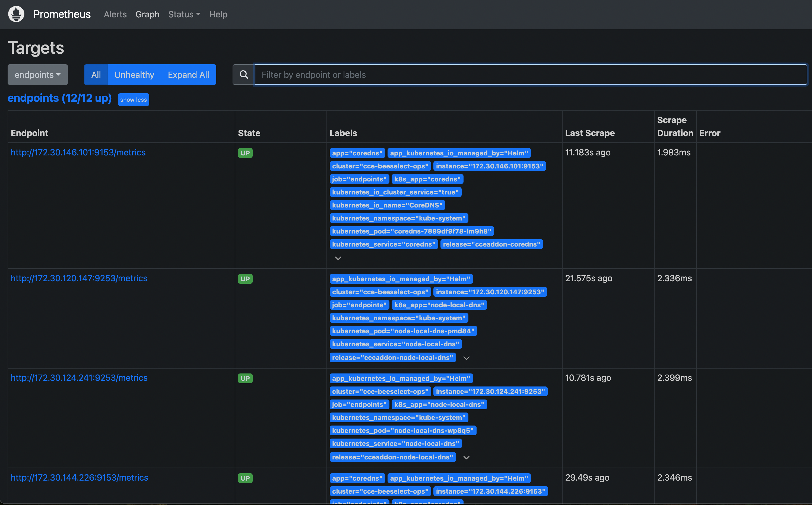Click label instance="172.30.146.101:9153"
The height and width of the screenshot is (505, 812).
coord(490,166)
